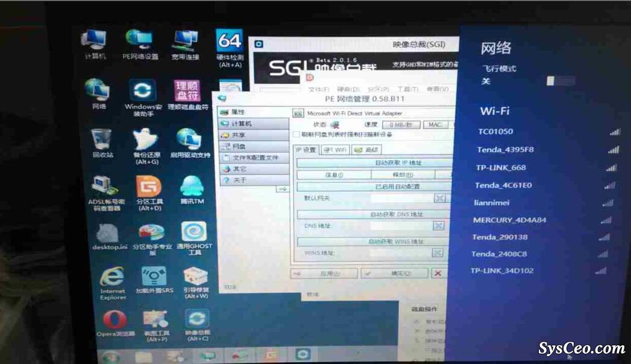The width and height of the screenshot is (631, 364).
Task: Open 理顺磁盘盘符 desktop icon
Action: pos(187,95)
